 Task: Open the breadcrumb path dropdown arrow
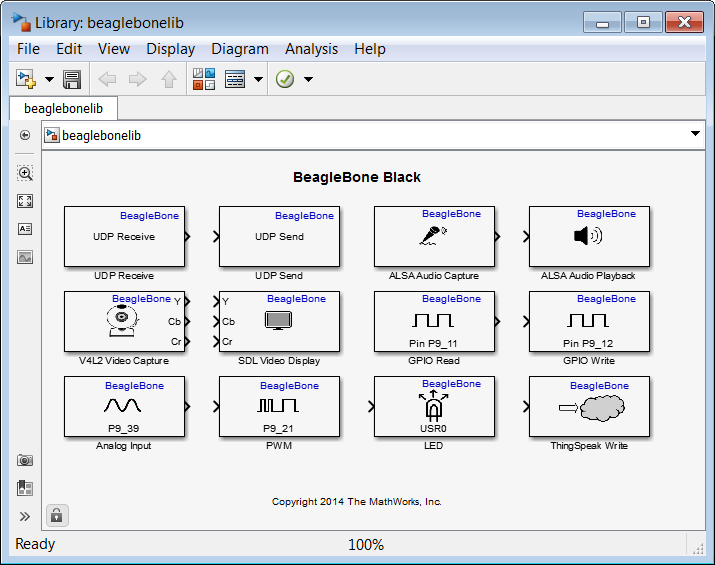coord(696,134)
